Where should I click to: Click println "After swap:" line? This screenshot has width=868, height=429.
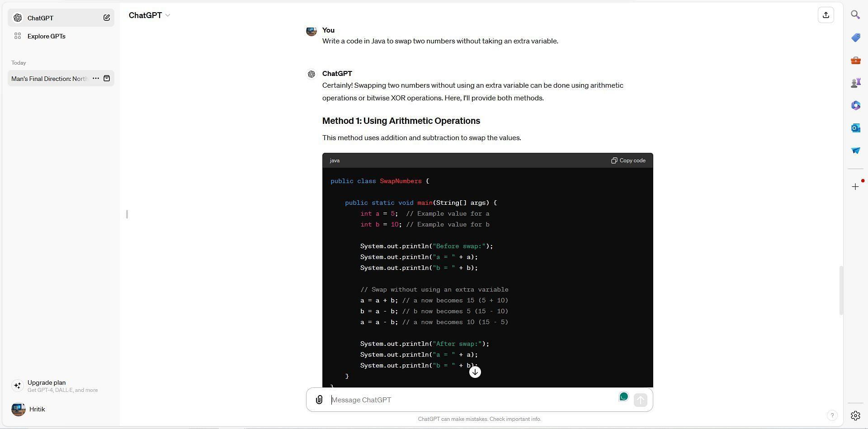pos(425,344)
